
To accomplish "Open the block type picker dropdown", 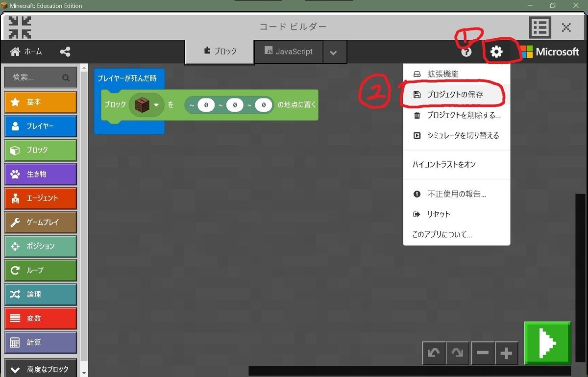I will click(x=147, y=104).
